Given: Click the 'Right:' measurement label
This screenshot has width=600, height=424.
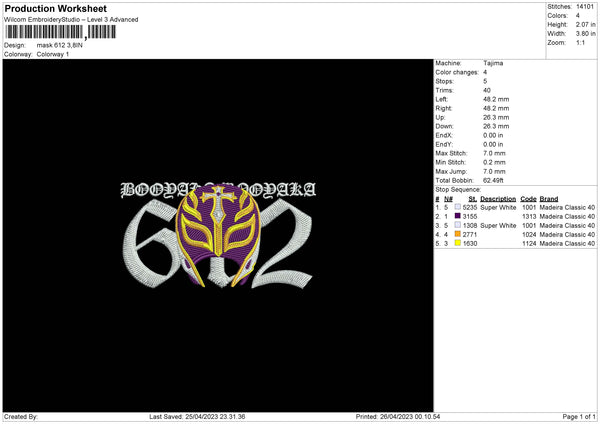Looking at the screenshot, I should click(443, 108).
